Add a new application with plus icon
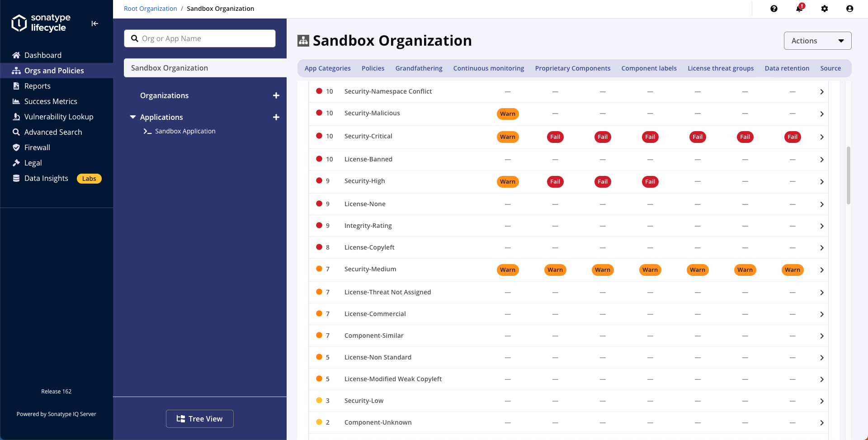 276,117
